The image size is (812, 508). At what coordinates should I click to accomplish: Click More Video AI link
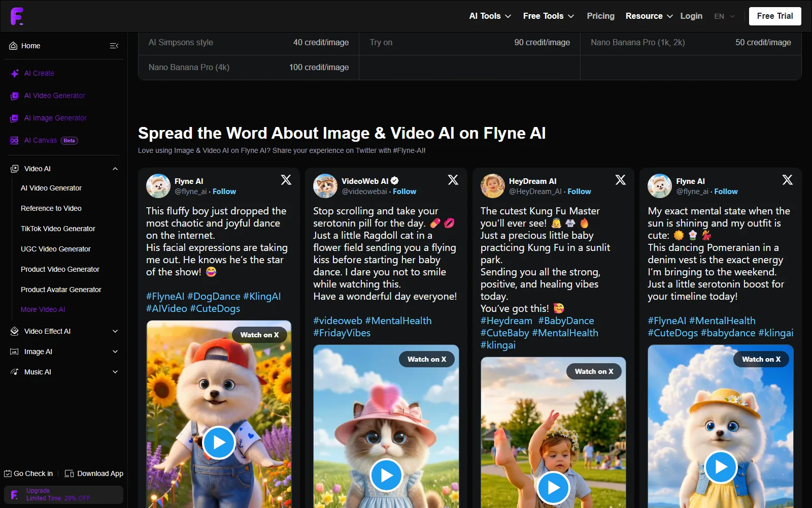click(x=43, y=309)
